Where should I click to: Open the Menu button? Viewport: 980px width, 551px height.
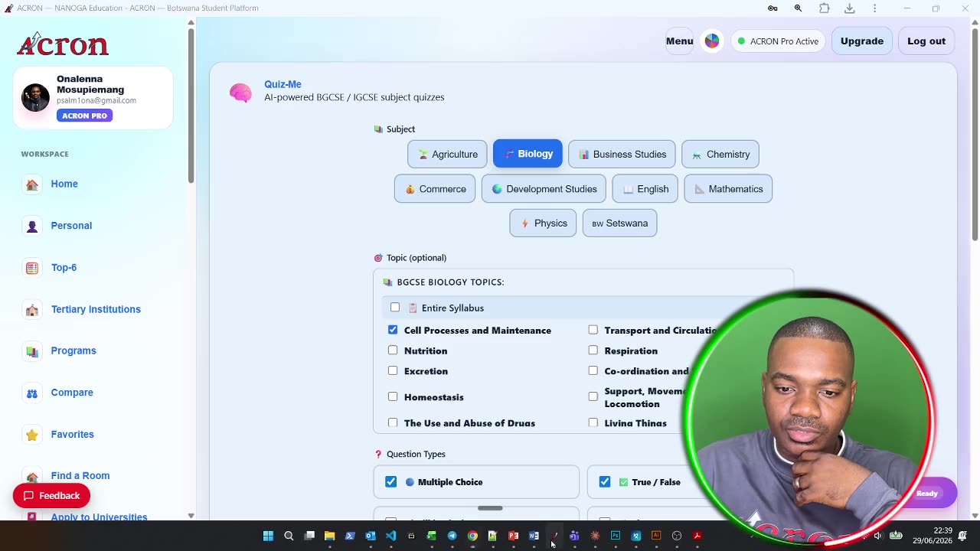coord(679,41)
